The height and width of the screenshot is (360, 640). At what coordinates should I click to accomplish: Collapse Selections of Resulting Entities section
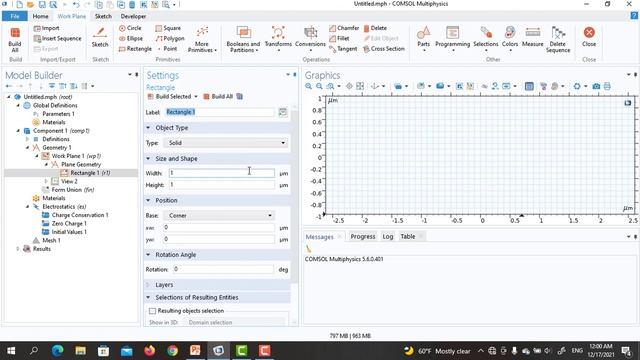click(148, 298)
